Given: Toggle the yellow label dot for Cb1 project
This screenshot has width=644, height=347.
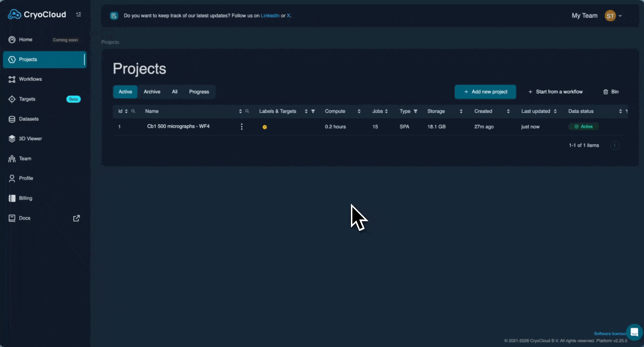Looking at the screenshot, I should (264, 126).
